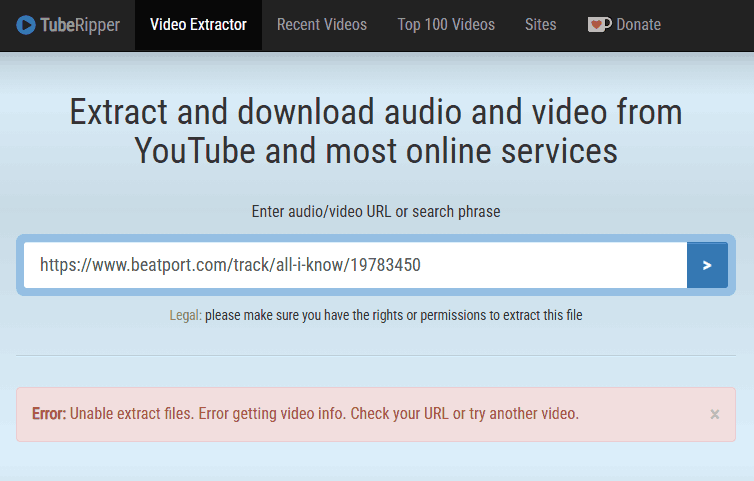Viewport: 754px width, 481px height.
Task: Click the blue extract arrow button
Action: (x=707, y=265)
